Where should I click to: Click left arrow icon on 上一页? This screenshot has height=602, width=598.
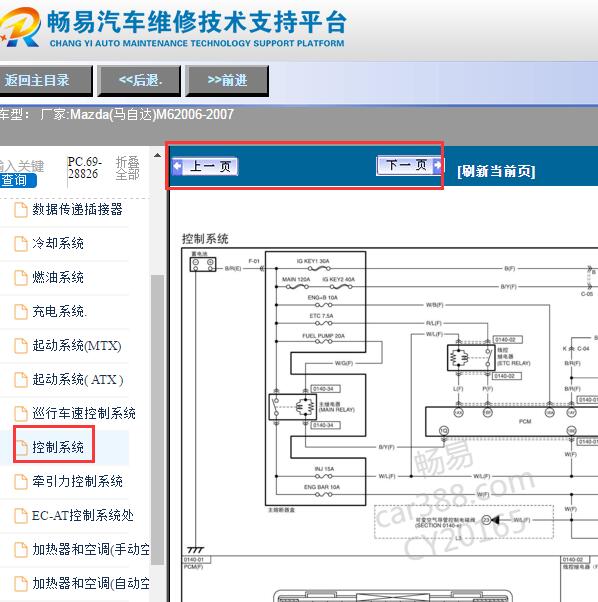coord(177,166)
